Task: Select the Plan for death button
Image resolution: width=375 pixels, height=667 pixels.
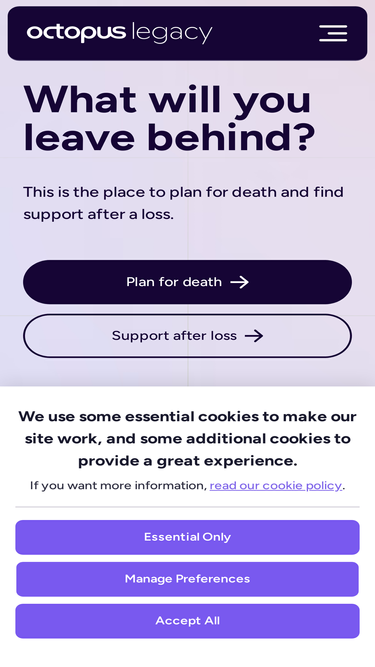Action: pos(188,282)
